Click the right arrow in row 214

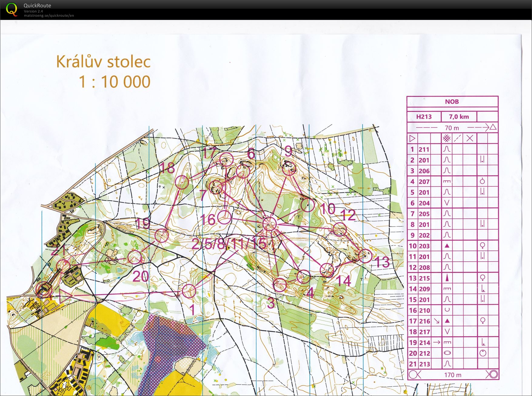(x=437, y=342)
